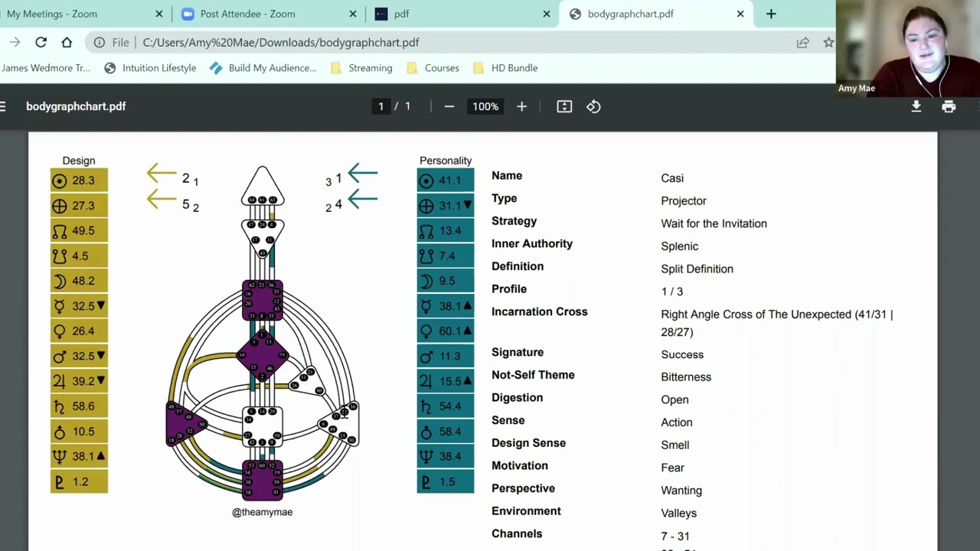Close the pdf tab
This screenshot has height=551, width=980.
point(547,14)
